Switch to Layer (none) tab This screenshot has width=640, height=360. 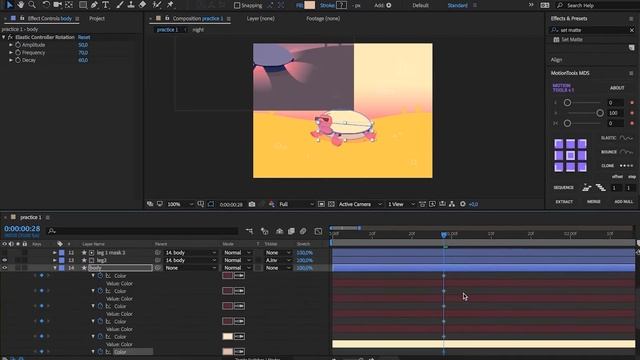point(260,18)
